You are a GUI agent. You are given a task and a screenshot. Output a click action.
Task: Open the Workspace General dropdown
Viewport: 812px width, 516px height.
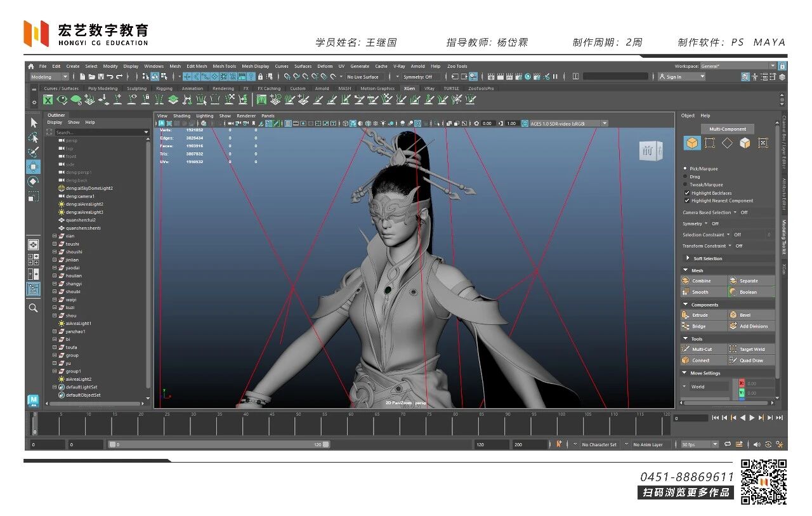(738, 66)
